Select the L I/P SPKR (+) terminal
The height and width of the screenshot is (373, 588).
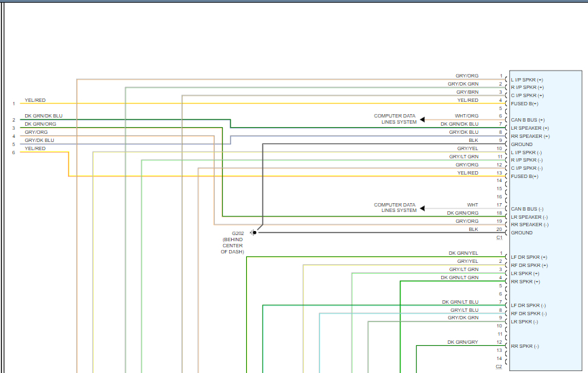(527, 79)
